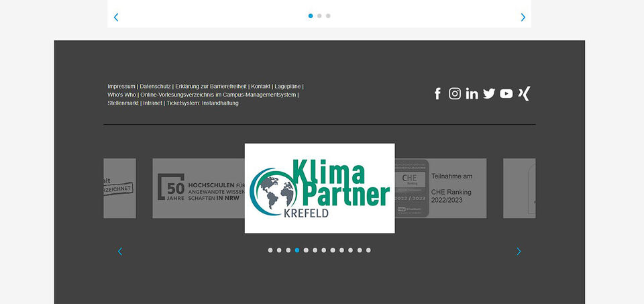Jump to tenth dot of logo carousel
Image resolution: width=644 pixels, height=304 pixels.
(351, 250)
